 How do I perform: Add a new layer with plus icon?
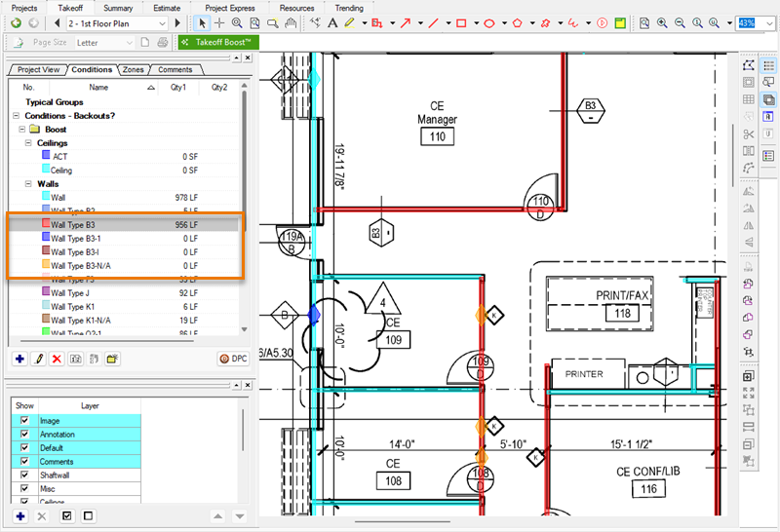click(x=19, y=515)
